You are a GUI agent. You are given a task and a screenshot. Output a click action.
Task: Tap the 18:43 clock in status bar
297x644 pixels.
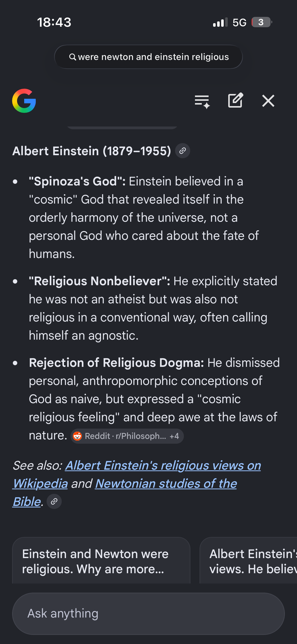pos(54,22)
